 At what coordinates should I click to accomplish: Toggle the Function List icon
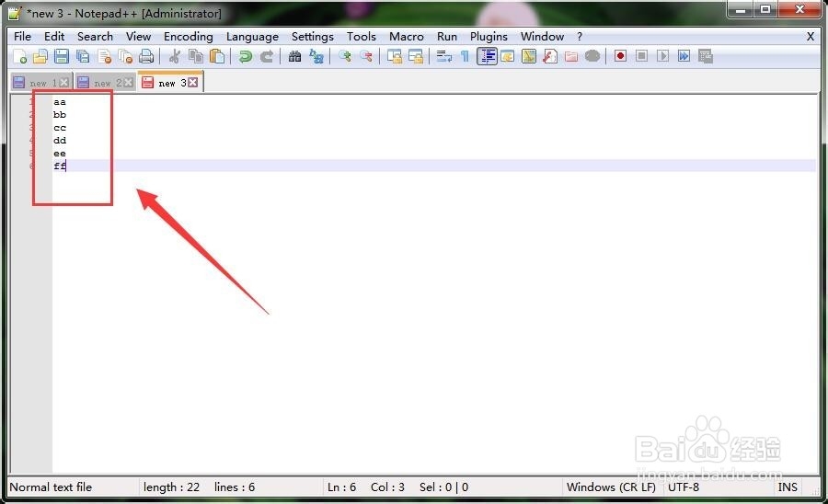(550, 56)
